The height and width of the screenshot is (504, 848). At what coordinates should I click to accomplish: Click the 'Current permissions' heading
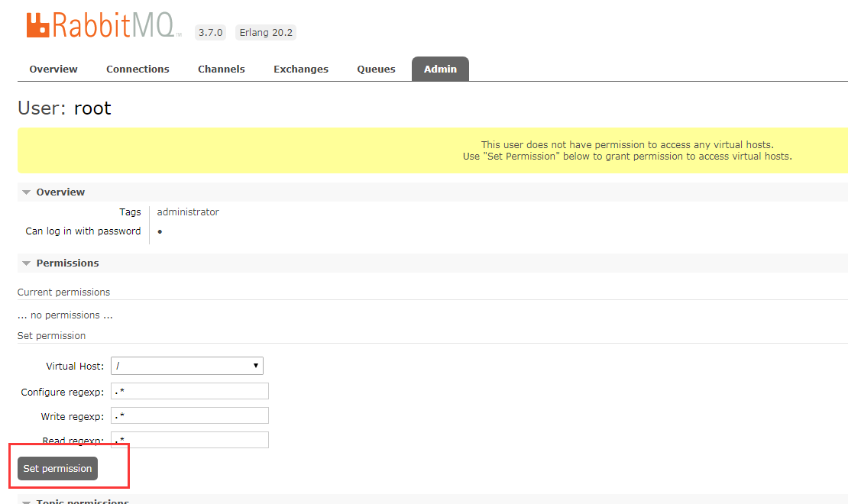(x=63, y=292)
